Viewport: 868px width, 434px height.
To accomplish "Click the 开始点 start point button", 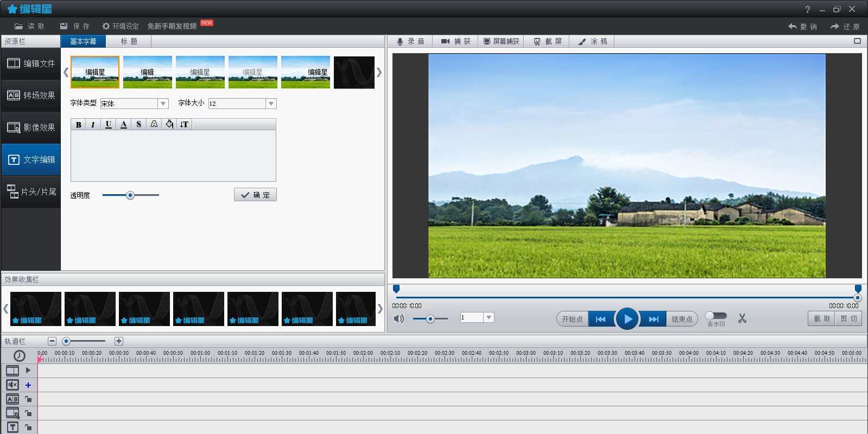I will pyautogui.click(x=572, y=319).
